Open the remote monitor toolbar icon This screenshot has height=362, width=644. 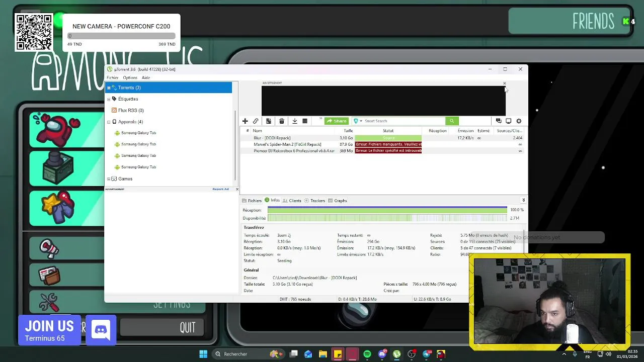tap(509, 121)
